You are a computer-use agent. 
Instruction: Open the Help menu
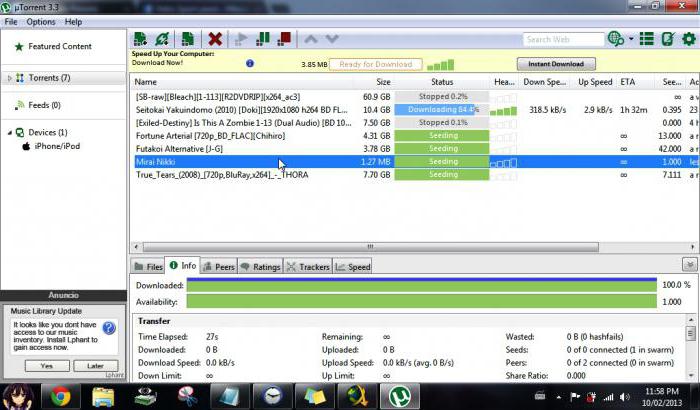(x=73, y=22)
